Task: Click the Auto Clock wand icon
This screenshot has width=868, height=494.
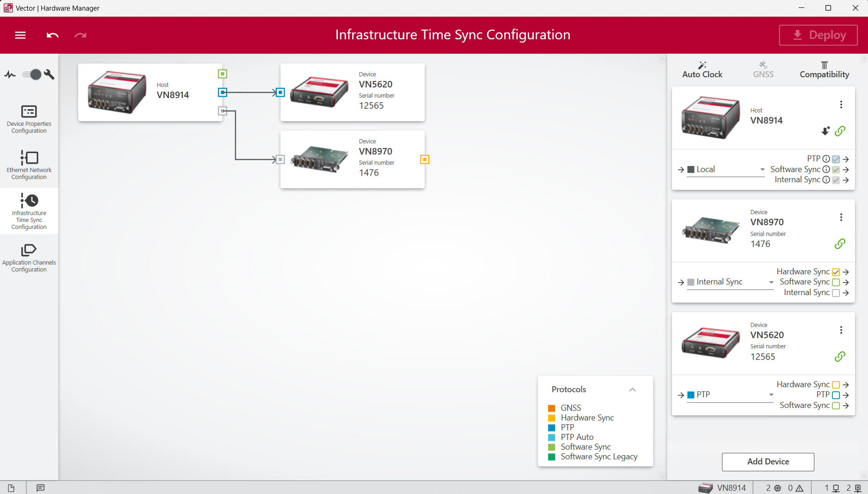Action: (x=702, y=65)
